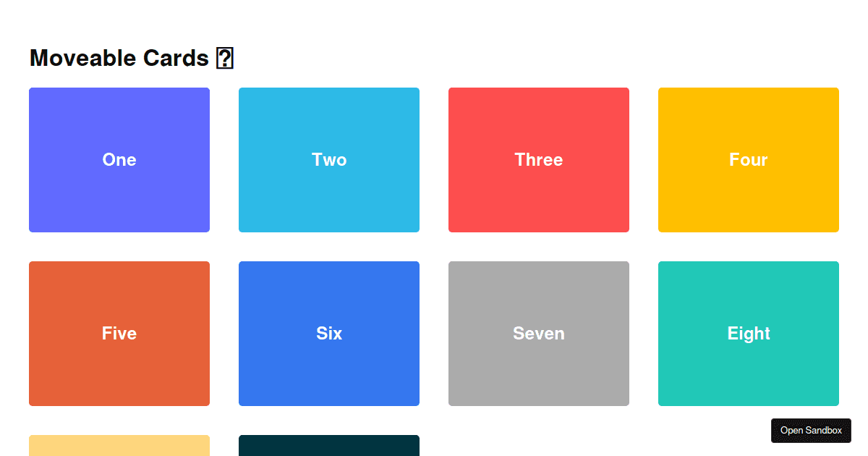Click the text label inside card Two
This screenshot has height=456, width=868.
pyautogui.click(x=329, y=160)
